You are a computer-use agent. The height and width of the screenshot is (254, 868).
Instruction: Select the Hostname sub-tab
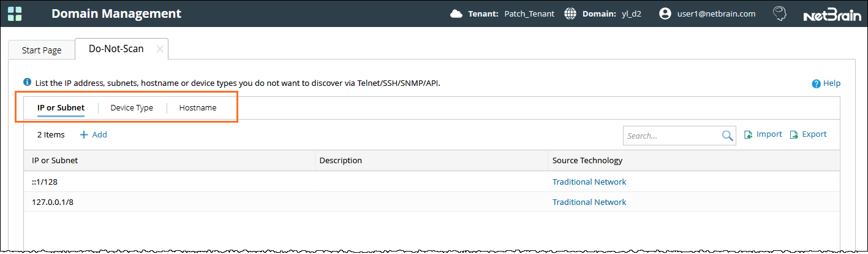pyautogui.click(x=198, y=108)
